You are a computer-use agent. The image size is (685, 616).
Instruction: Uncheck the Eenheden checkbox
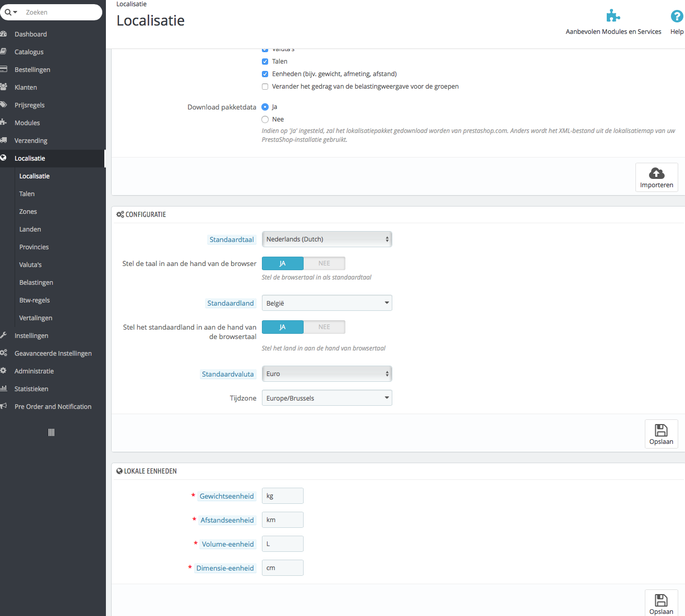tap(265, 74)
